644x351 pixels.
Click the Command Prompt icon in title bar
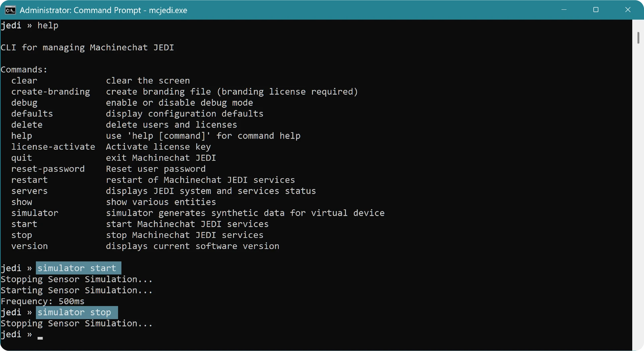pyautogui.click(x=10, y=10)
